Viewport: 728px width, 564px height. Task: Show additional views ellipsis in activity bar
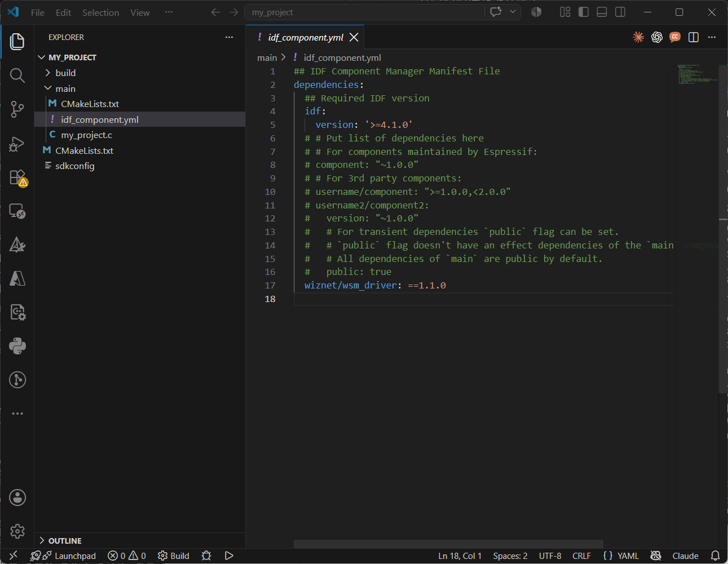(17, 414)
